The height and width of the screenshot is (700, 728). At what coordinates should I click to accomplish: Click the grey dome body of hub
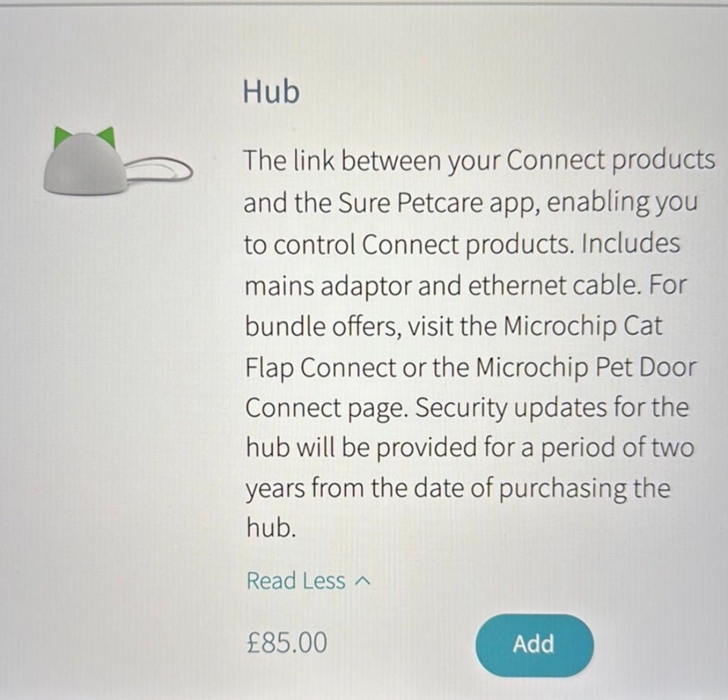pos(84,165)
